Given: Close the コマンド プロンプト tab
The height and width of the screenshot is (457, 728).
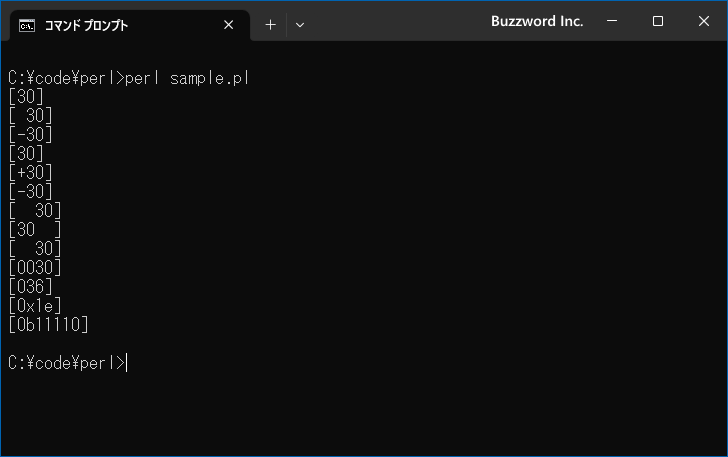Looking at the screenshot, I should (228, 25).
